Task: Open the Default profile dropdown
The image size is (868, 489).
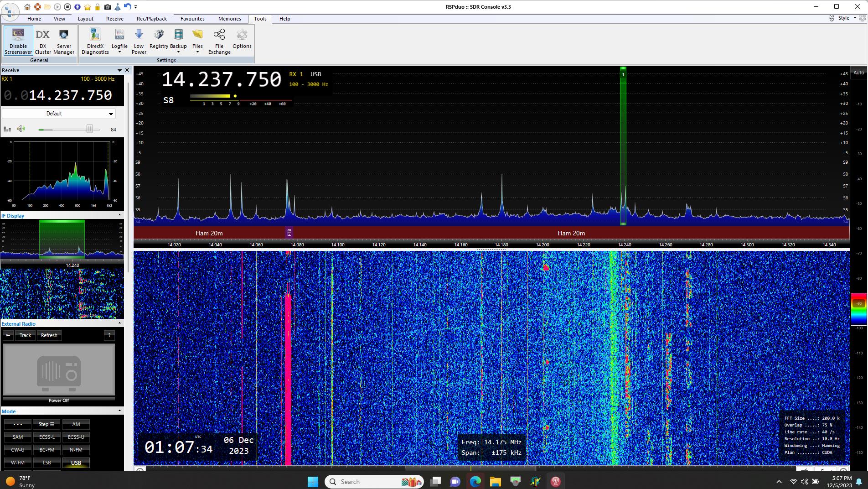Action: [58, 114]
